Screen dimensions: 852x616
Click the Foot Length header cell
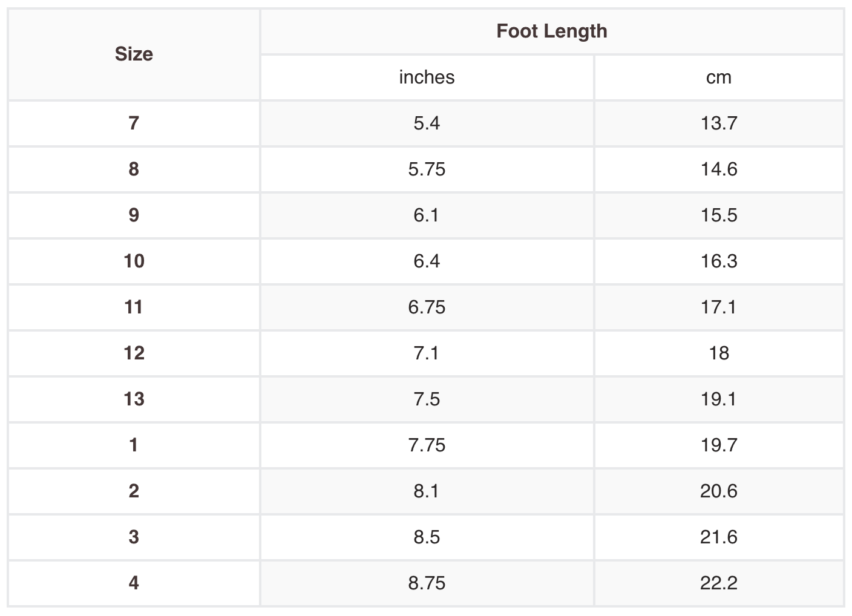[551, 31]
